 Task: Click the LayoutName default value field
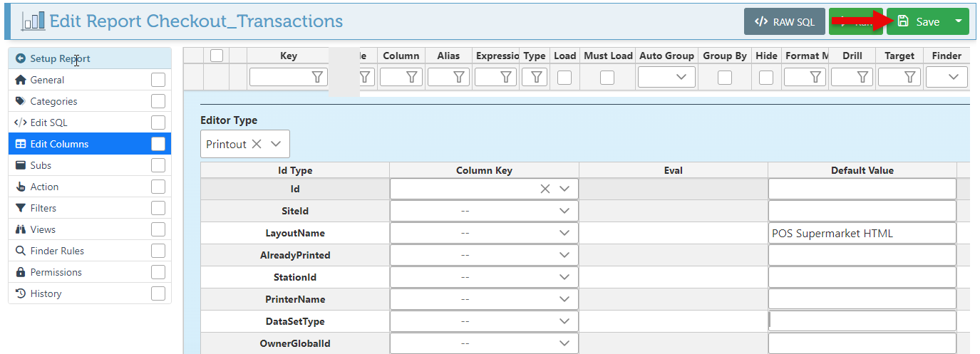tap(862, 233)
